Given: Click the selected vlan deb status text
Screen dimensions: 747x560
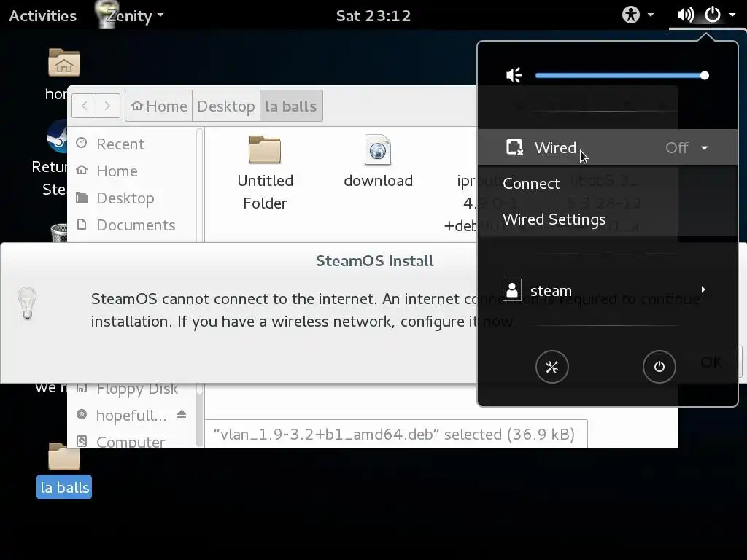Looking at the screenshot, I should 395,435.
